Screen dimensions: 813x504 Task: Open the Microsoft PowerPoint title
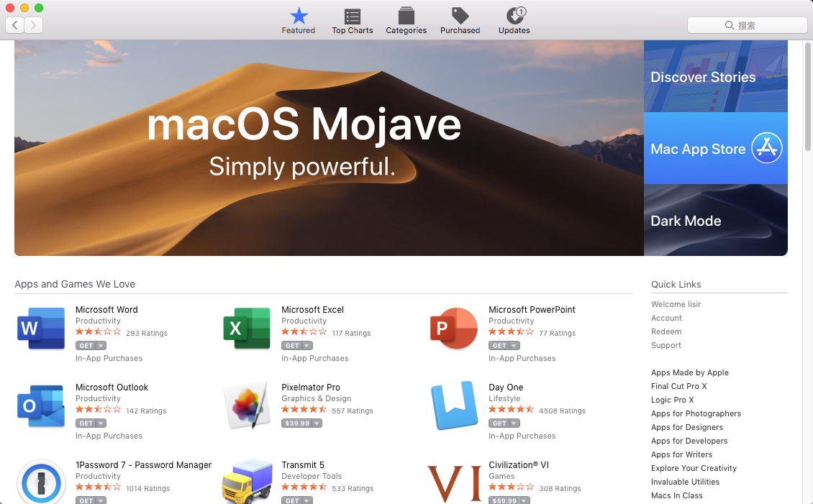tap(532, 310)
